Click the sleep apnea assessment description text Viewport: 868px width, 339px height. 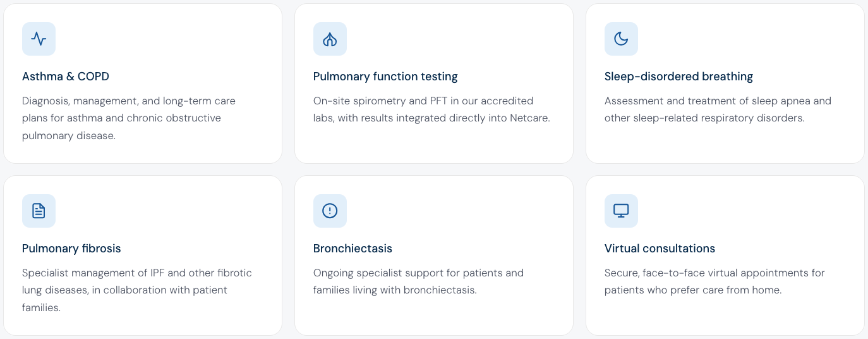718,109
